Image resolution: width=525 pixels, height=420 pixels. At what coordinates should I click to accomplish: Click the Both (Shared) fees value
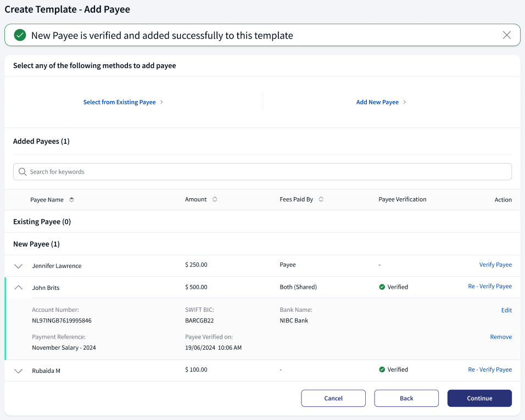[298, 287]
